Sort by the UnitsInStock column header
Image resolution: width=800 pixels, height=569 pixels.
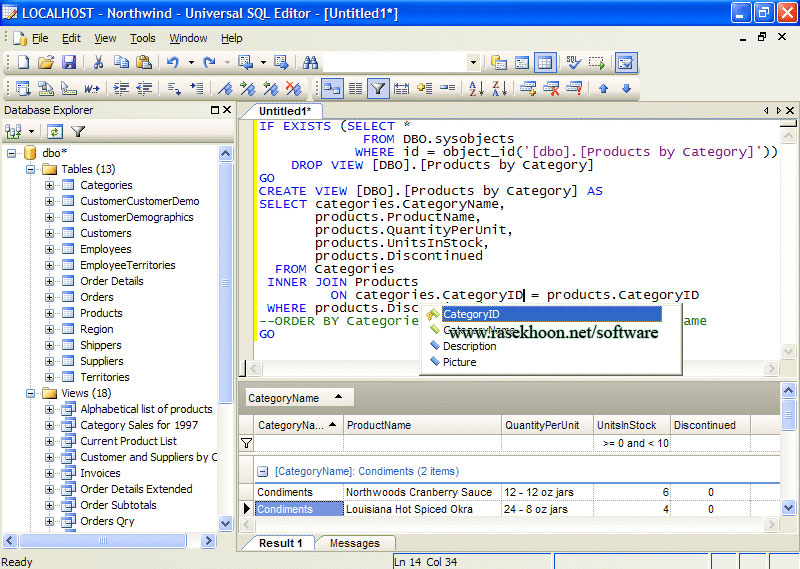pos(632,425)
